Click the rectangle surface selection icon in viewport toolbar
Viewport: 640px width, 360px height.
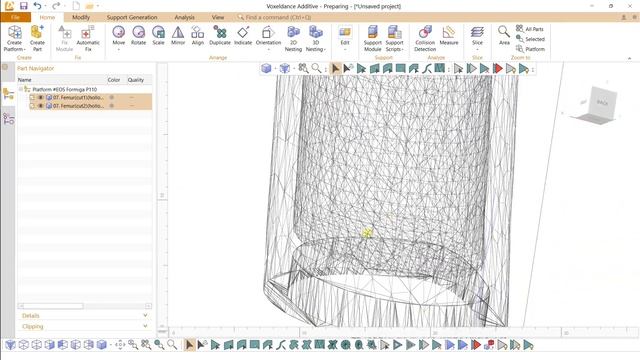point(400,69)
